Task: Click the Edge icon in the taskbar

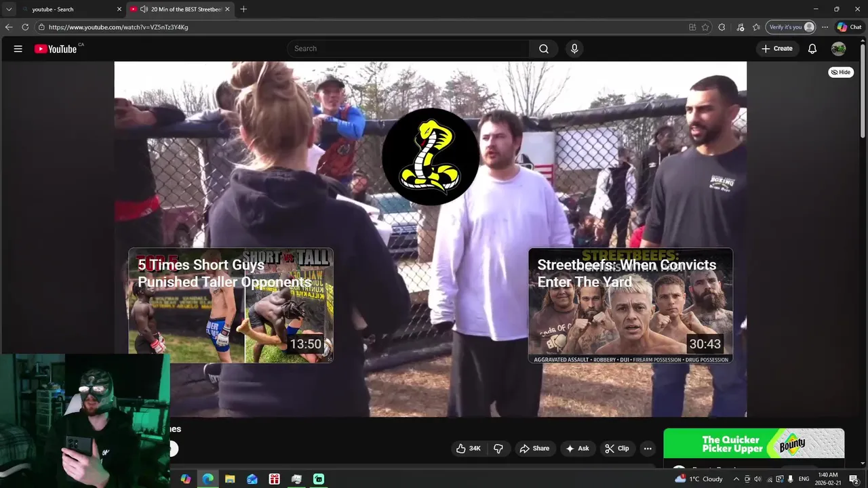Action: [x=208, y=479]
